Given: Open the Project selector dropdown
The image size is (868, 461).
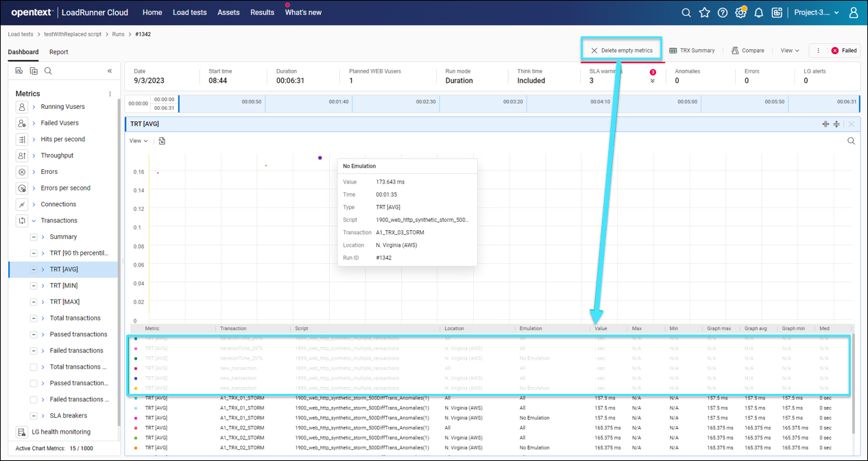Looking at the screenshot, I should tap(816, 12).
